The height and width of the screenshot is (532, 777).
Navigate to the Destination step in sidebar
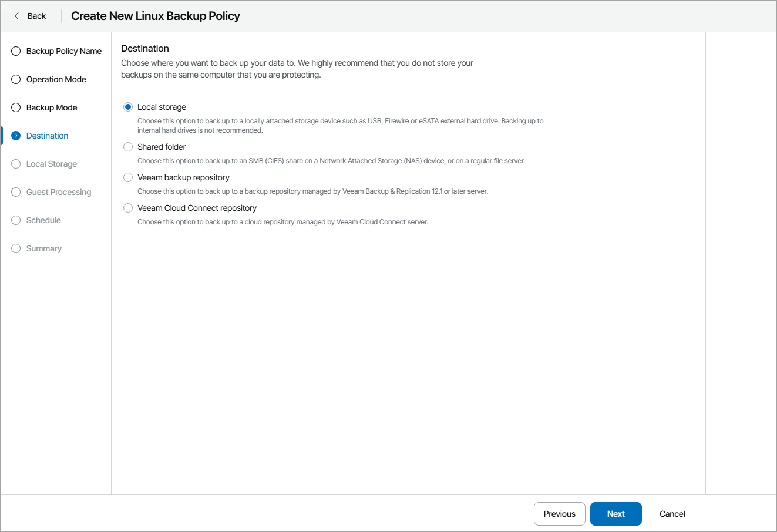tap(46, 136)
